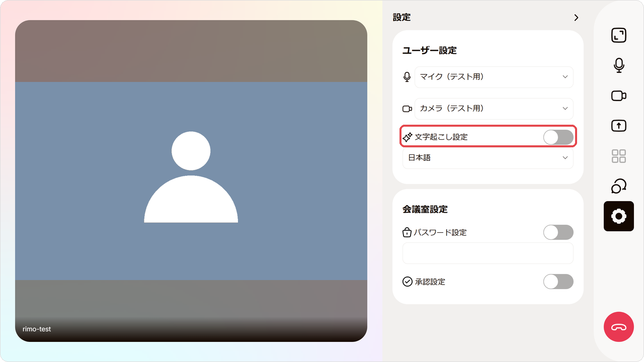Turn on the パスワード設定 switch
Viewport: 644px width, 362px height.
click(x=558, y=232)
